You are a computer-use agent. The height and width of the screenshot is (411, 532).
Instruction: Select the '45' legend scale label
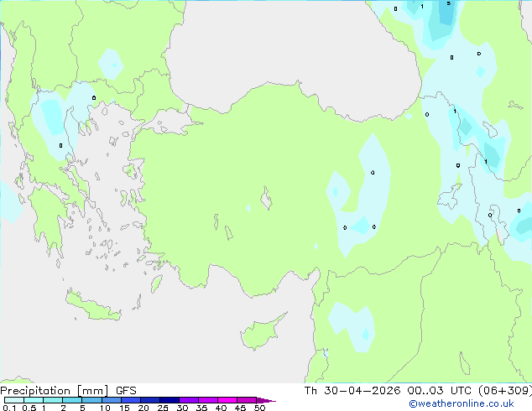click(240, 408)
